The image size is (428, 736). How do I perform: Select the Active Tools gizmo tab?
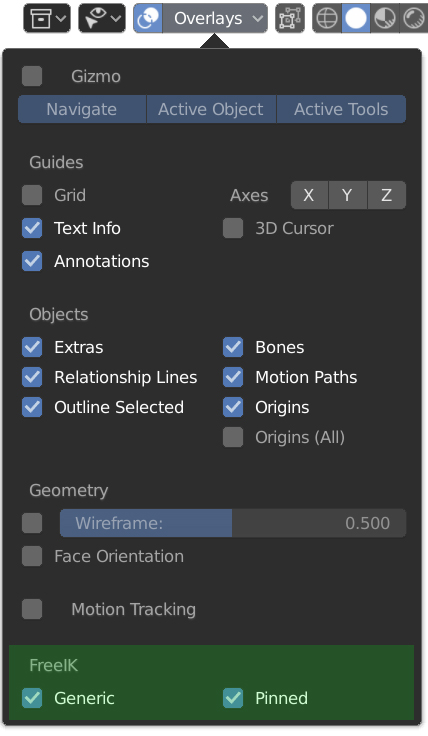341,109
